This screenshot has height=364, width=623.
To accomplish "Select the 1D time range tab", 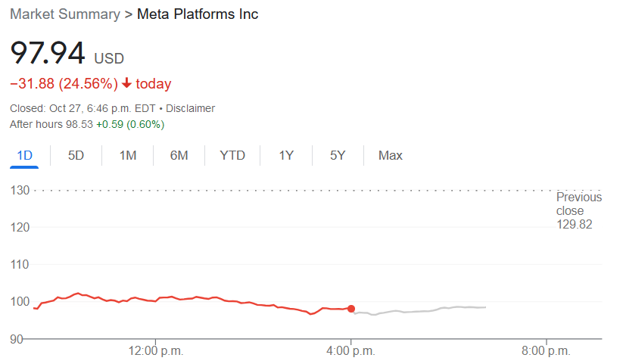I will click(x=24, y=155).
